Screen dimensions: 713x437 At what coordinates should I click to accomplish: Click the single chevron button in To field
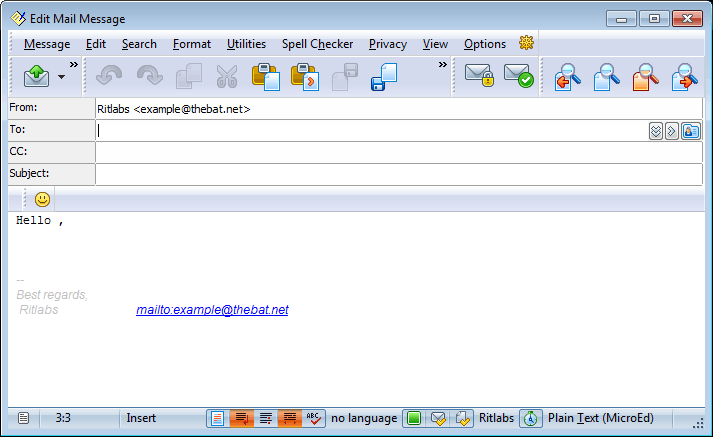(x=672, y=131)
